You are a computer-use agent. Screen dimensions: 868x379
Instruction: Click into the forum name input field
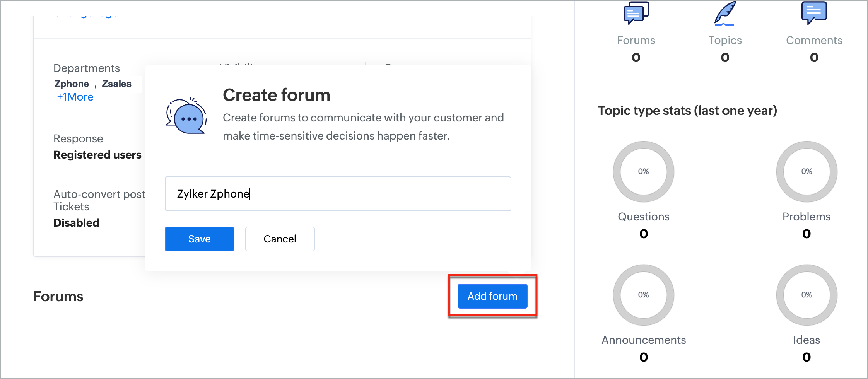pos(337,194)
